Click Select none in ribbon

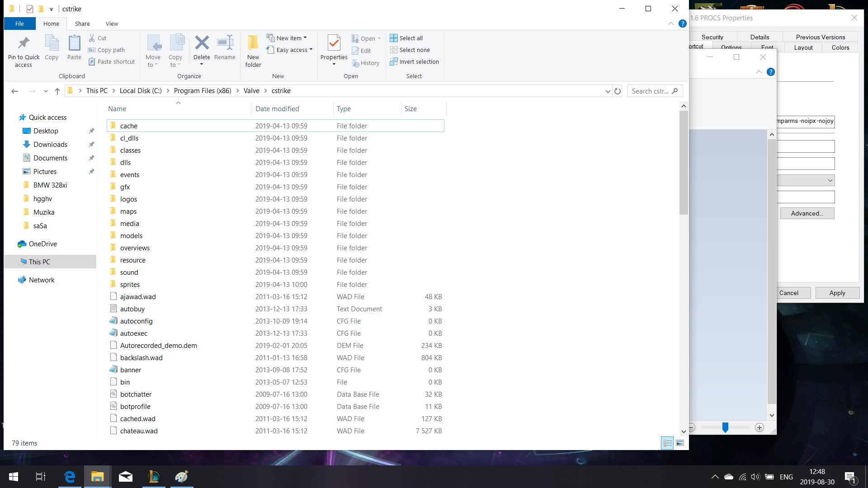click(410, 50)
